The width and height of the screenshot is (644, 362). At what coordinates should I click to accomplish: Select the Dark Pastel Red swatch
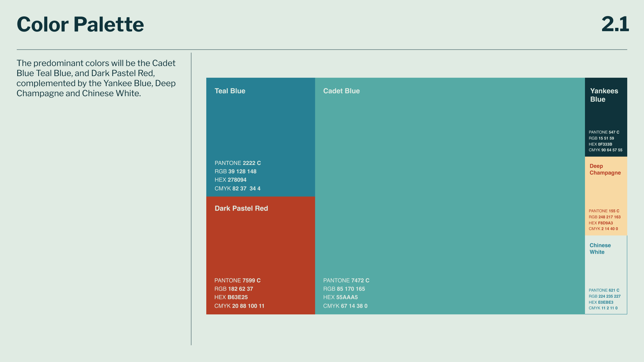click(x=260, y=245)
